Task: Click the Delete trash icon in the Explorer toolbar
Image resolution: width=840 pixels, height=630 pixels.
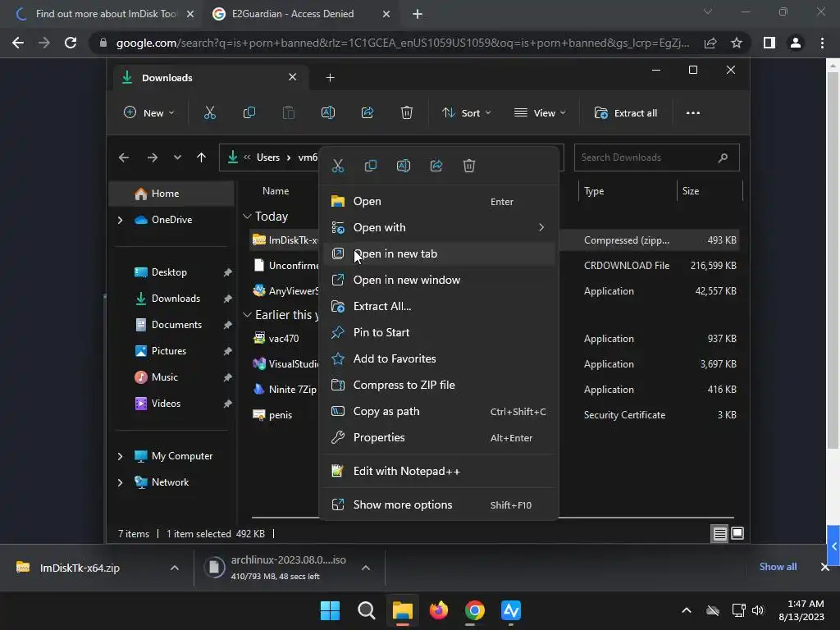Action: [407, 112]
